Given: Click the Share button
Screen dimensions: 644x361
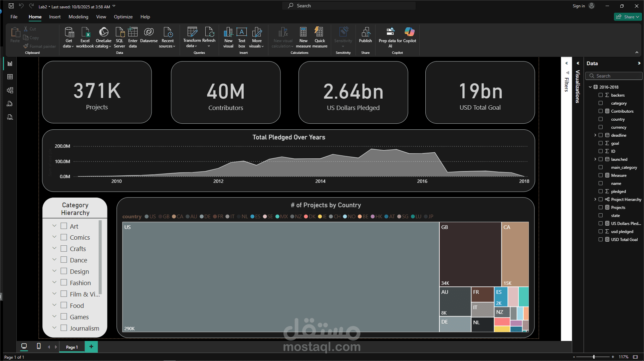Looking at the screenshot, I should [627, 17].
